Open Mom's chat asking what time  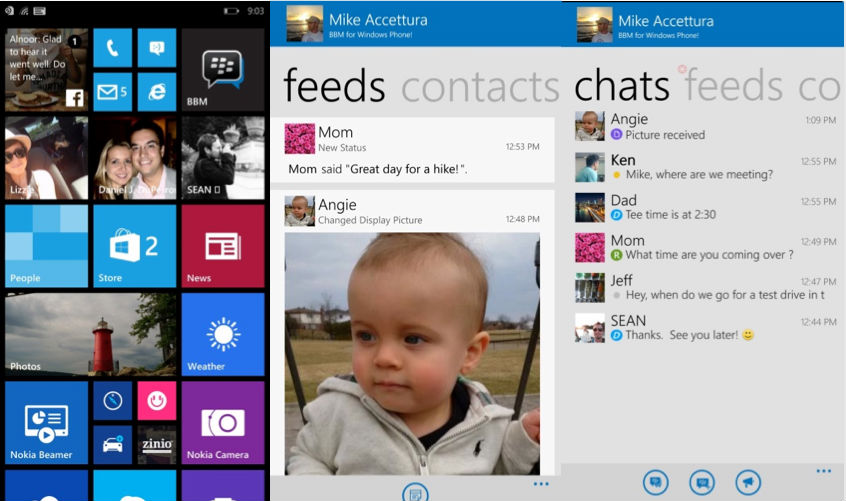[705, 248]
